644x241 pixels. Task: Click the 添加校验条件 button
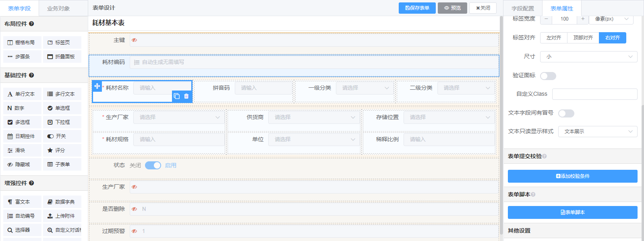[572, 176]
